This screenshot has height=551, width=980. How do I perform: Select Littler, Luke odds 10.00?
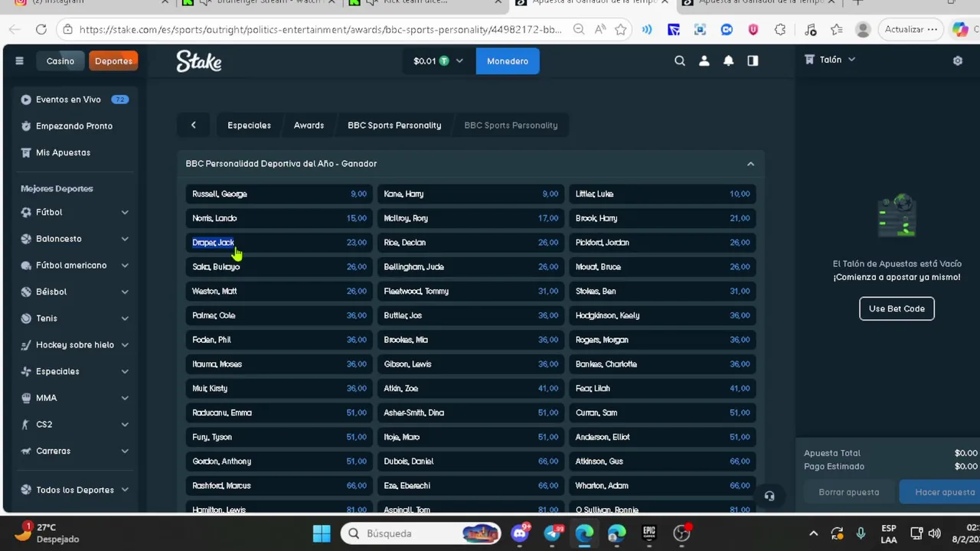tap(662, 194)
